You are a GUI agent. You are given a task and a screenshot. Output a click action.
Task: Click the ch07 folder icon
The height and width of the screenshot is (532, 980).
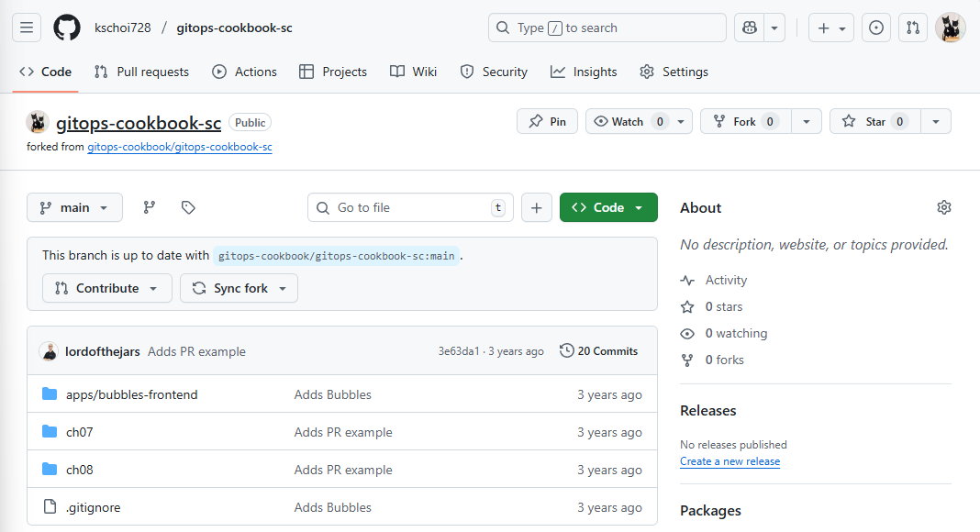click(50, 431)
